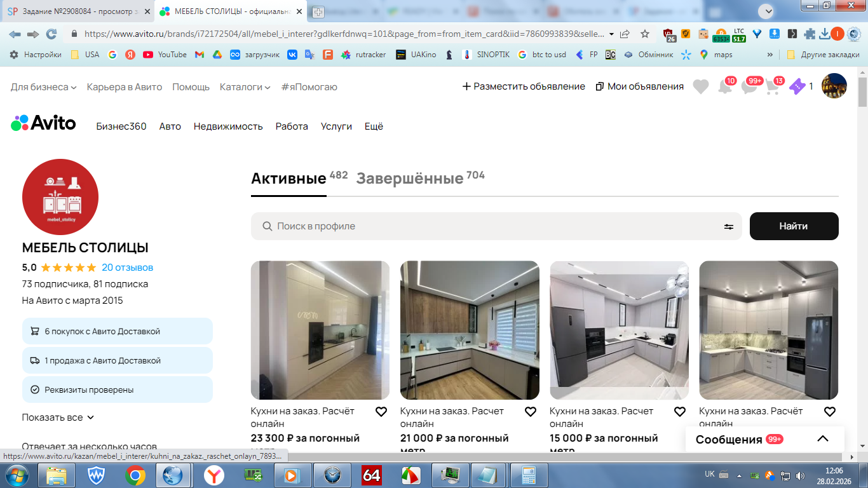Viewport: 868px width, 488px height.
Task: Open address bar suggestions dropdown arrow
Action: click(x=611, y=34)
